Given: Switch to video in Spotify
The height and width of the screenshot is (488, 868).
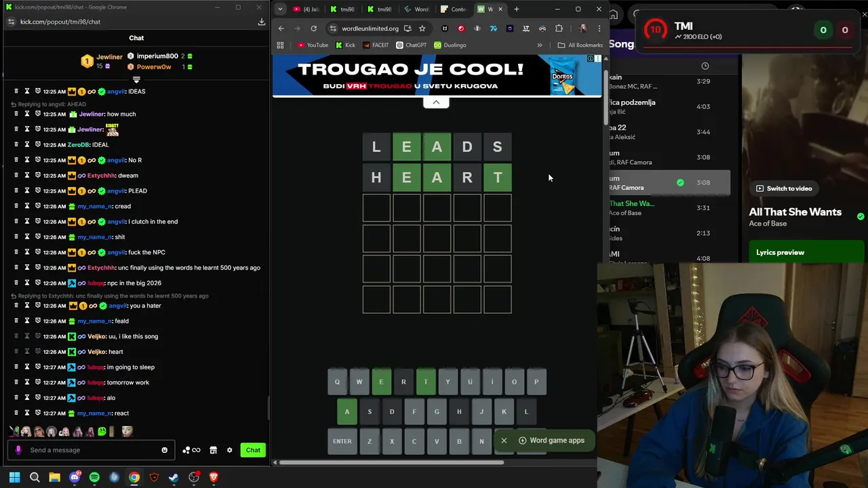Looking at the screenshot, I should tap(784, 188).
